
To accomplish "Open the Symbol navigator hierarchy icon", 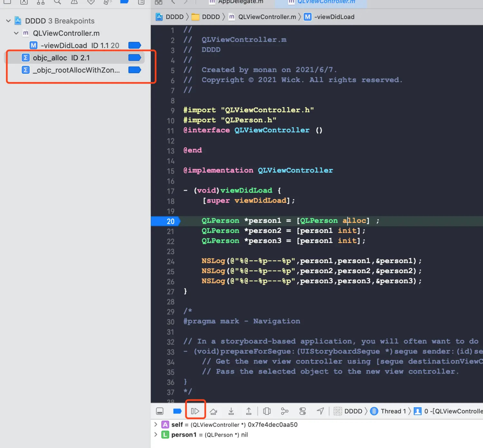I will (x=41, y=2).
